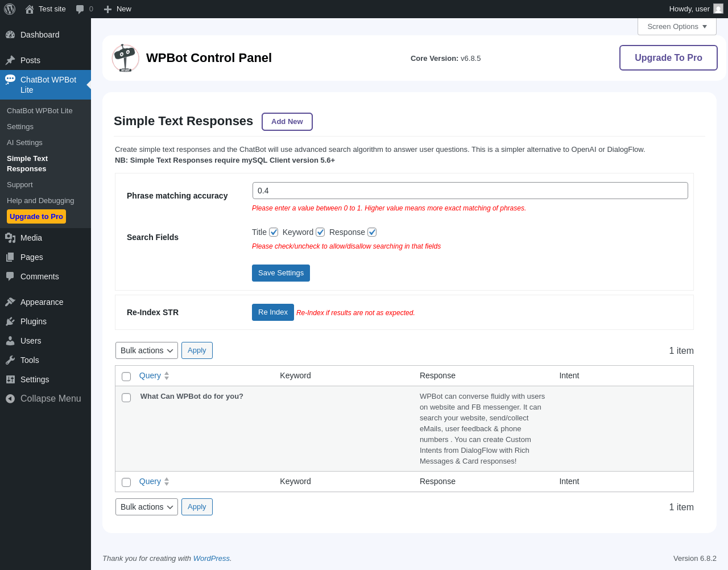Viewport: 728px width, 570px height.
Task: Open comments bubble in admin bar
Action: tap(80, 9)
